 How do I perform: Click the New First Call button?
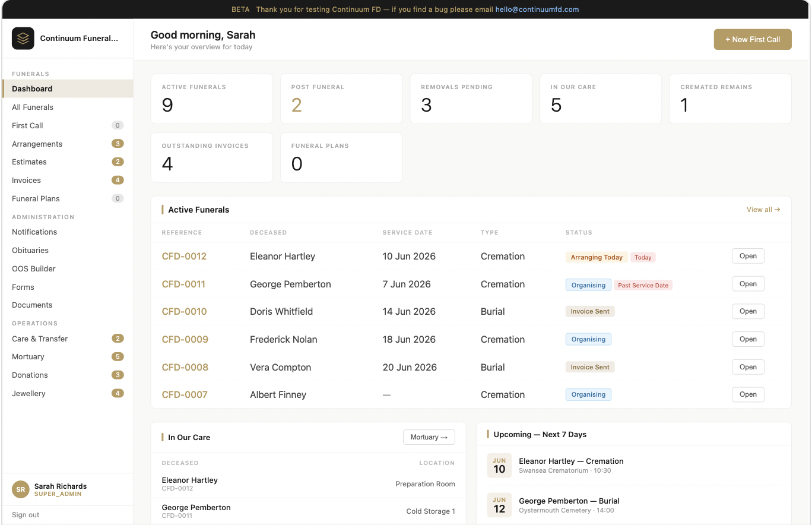(x=753, y=39)
